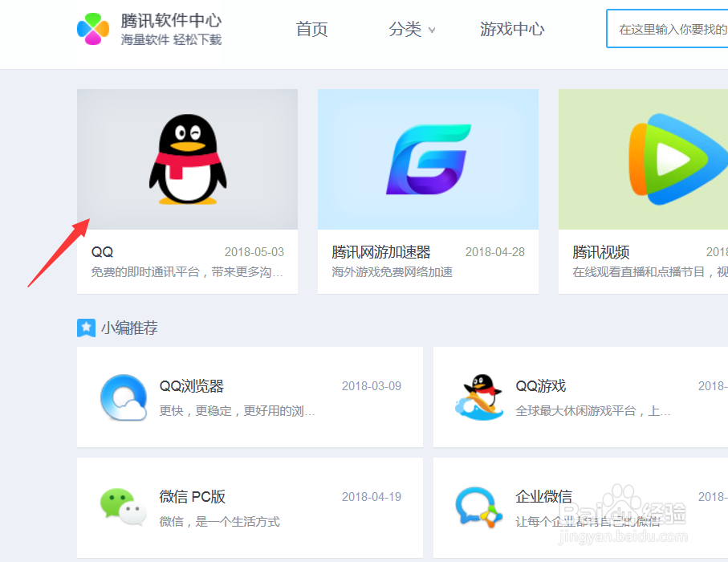Click description 更快，更稳定，更好用的浏
The image size is (728, 562).
coord(238,411)
